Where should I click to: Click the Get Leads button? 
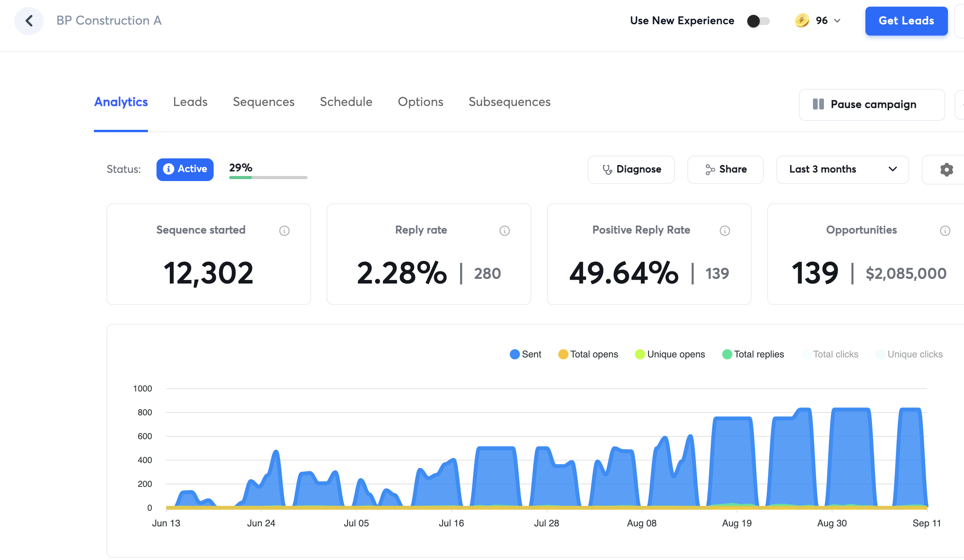point(906,21)
